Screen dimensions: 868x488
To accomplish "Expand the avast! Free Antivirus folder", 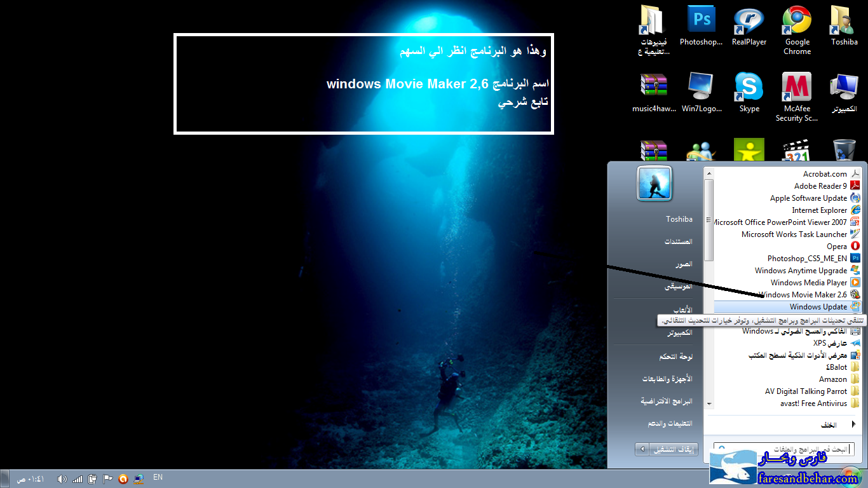I will tap(813, 403).
